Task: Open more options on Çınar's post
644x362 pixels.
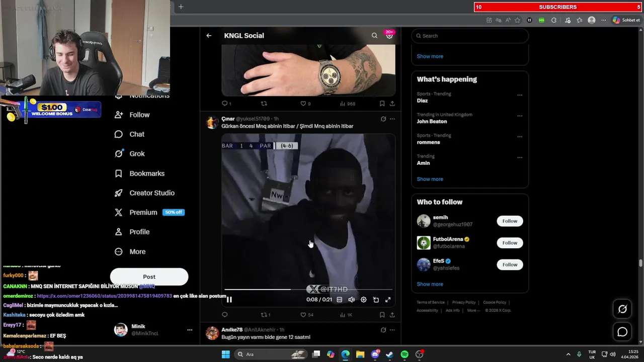Action: click(x=392, y=119)
